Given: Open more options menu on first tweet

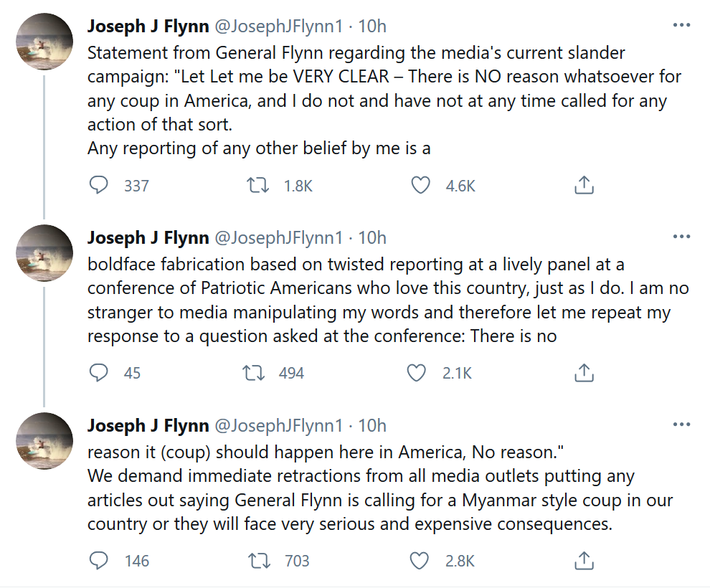Looking at the screenshot, I should coord(681,25).
